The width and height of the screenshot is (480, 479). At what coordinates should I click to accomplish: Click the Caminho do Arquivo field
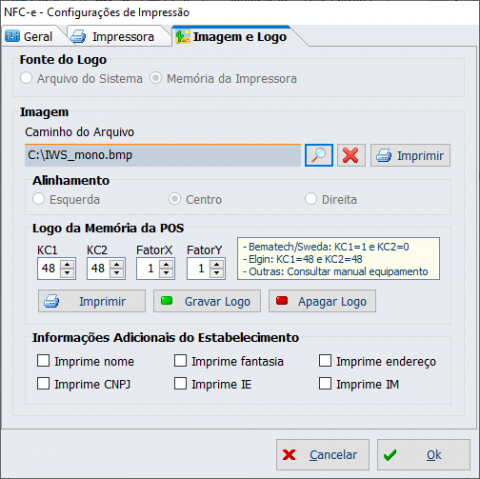[163, 155]
